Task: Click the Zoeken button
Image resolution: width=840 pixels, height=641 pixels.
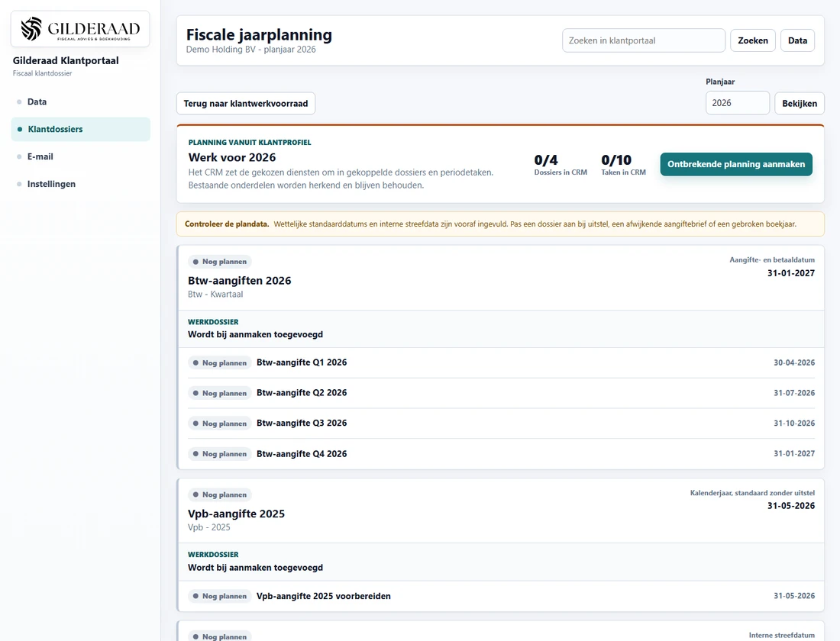Action: pos(753,40)
